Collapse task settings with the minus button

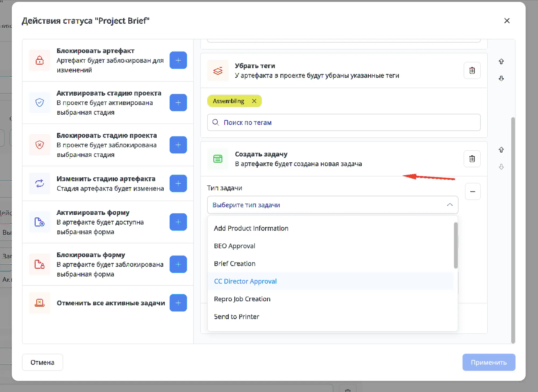point(473,191)
